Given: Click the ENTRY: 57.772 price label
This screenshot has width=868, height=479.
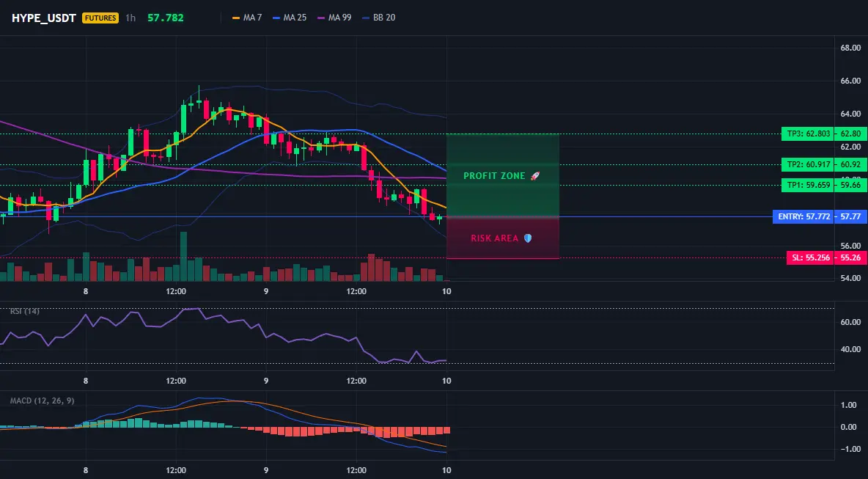Looking at the screenshot, I should click(803, 217).
